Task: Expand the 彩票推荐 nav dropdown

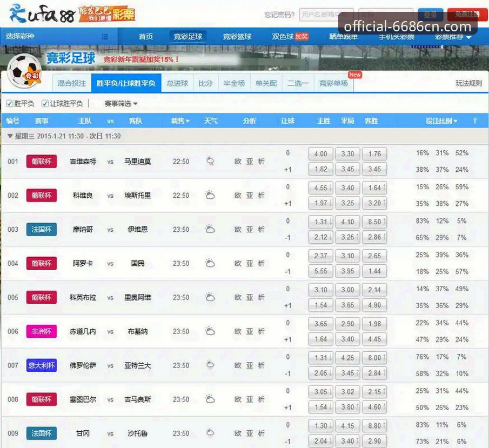Action: (x=453, y=37)
